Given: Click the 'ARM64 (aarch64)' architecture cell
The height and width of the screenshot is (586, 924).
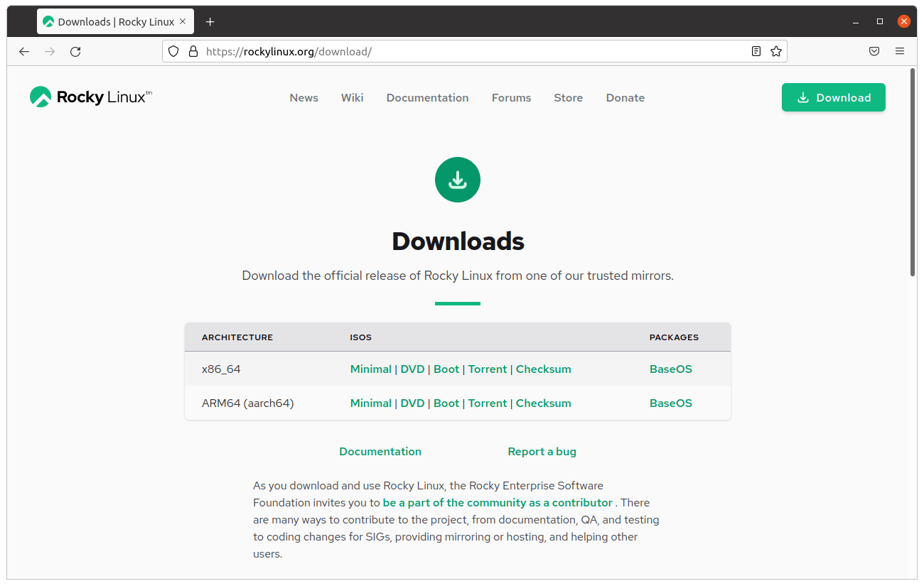Looking at the screenshot, I should coord(248,403).
